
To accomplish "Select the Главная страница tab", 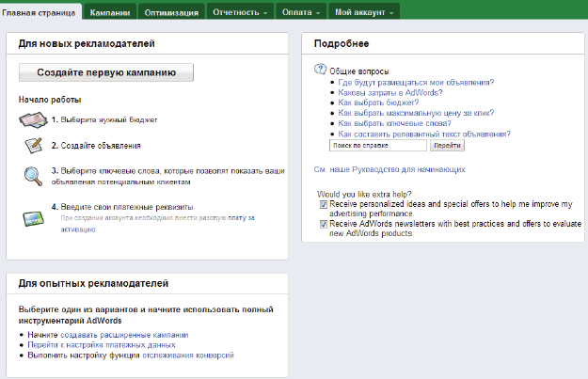I will click(x=40, y=12).
